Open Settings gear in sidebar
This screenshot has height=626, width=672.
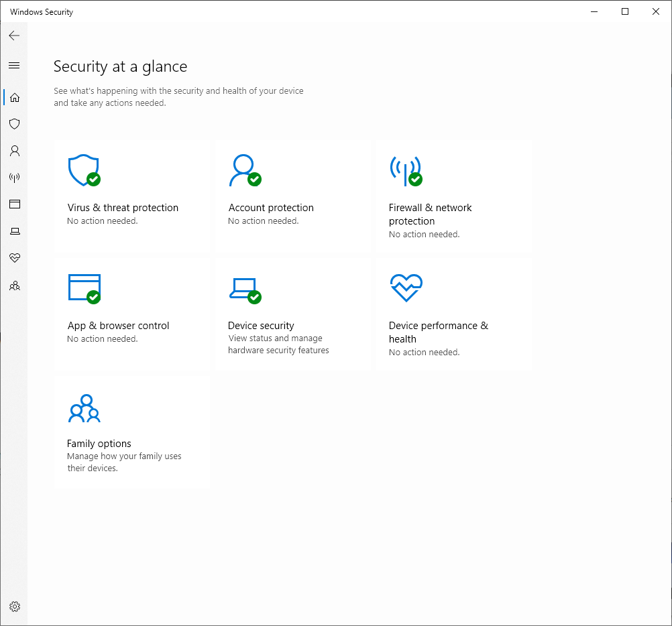pos(15,607)
